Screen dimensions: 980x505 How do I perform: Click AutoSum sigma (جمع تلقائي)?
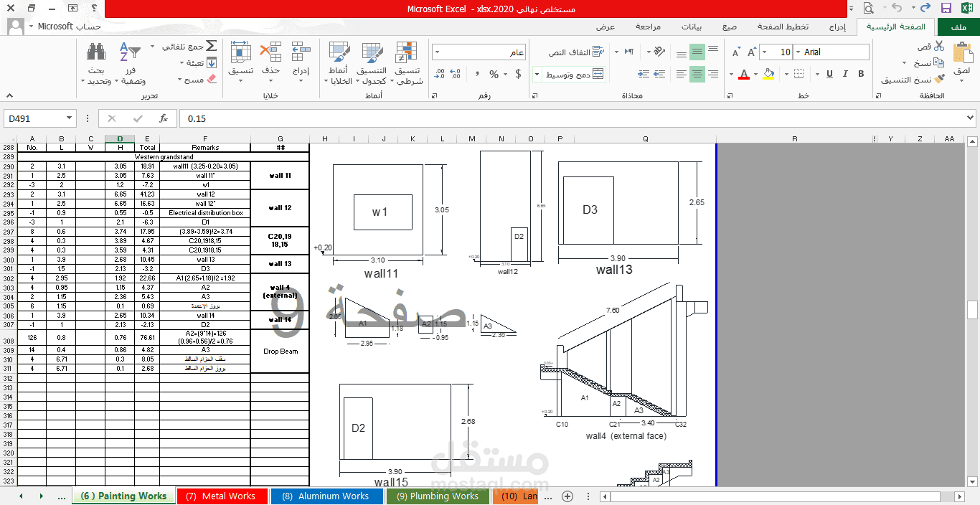pos(211,46)
